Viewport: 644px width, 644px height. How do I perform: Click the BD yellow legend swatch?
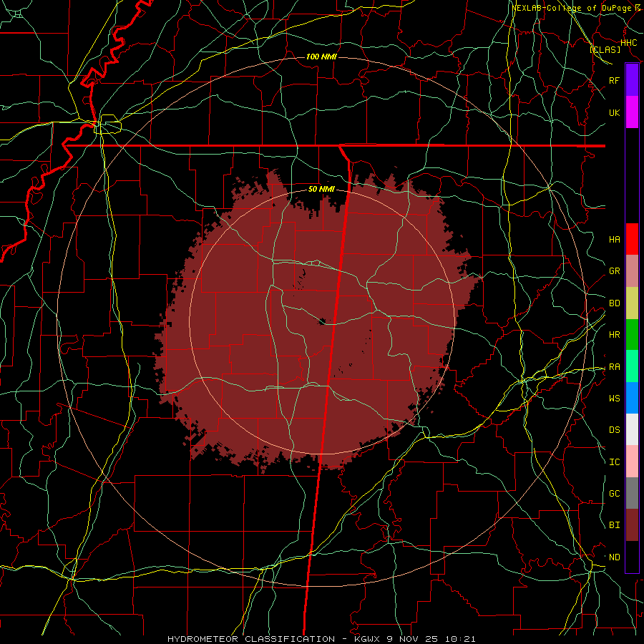pyautogui.click(x=632, y=303)
